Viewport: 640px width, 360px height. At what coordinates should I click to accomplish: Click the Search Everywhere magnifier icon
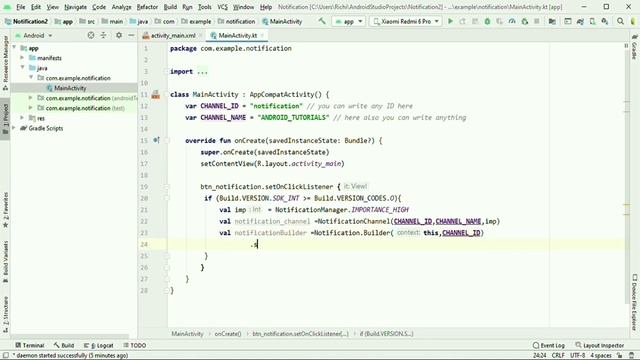click(620, 21)
